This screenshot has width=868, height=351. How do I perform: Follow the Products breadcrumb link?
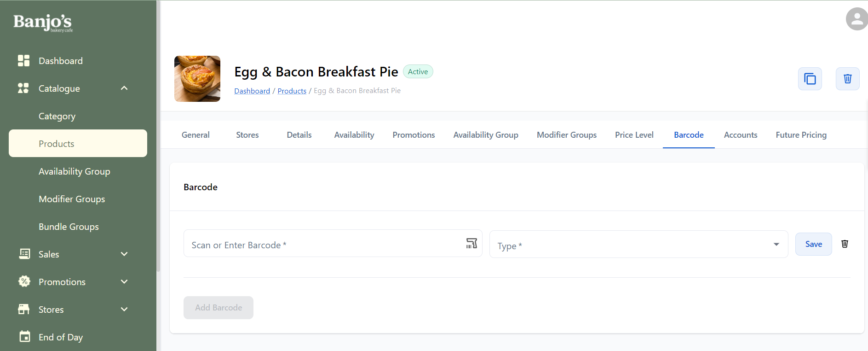coord(292,91)
